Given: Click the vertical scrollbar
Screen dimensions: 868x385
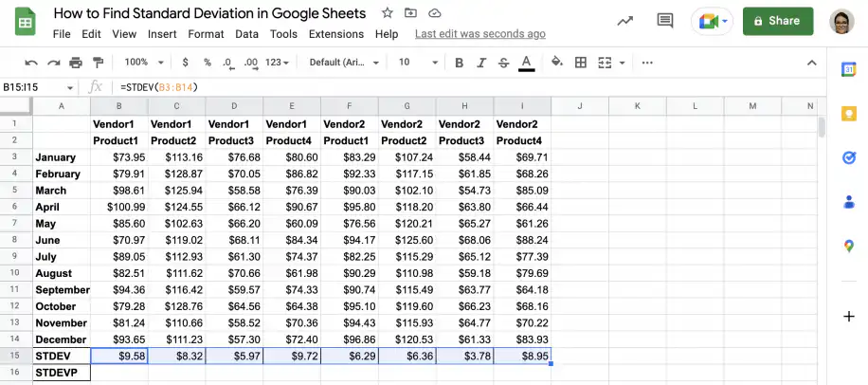Looking at the screenshot, I should [x=822, y=127].
